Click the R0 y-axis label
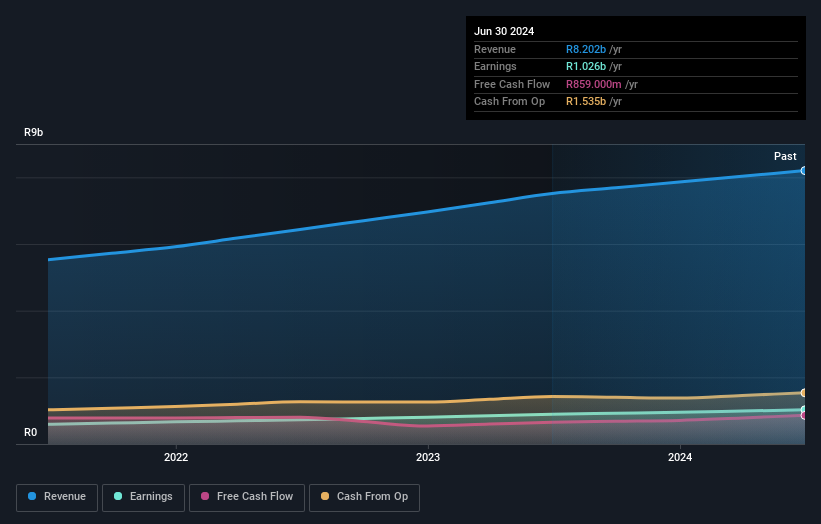The width and height of the screenshot is (821, 524). pos(30,432)
